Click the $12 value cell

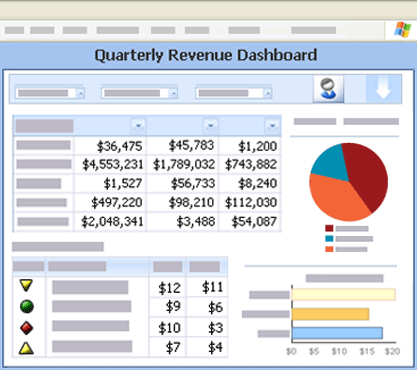tap(168, 287)
